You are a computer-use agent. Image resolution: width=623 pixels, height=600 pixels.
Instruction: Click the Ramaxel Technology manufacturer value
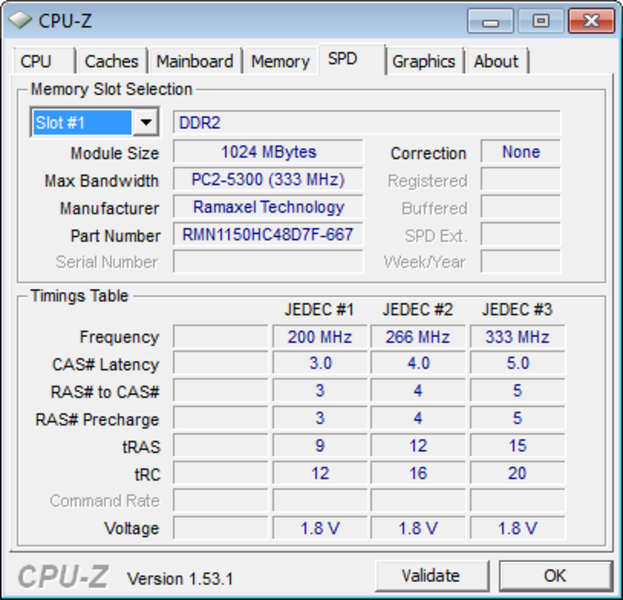tap(268, 207)
